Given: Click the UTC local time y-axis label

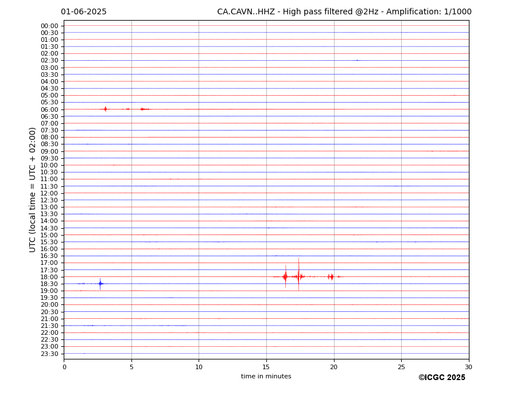Looking at the screenshot, I should [32, 190].
